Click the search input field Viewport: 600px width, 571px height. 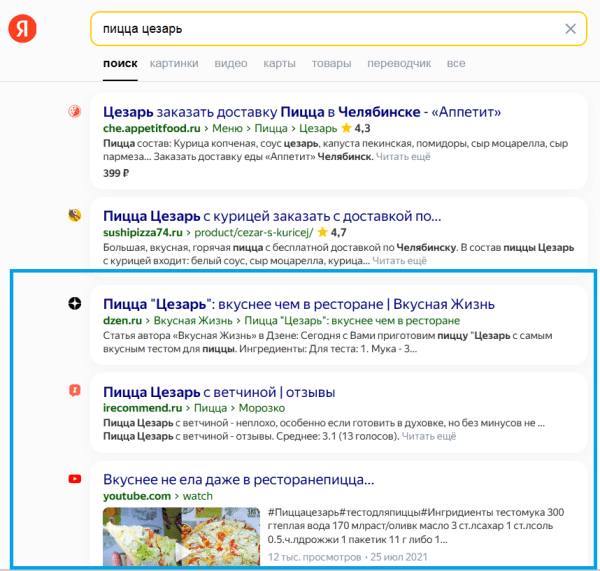tap(338, 29)
